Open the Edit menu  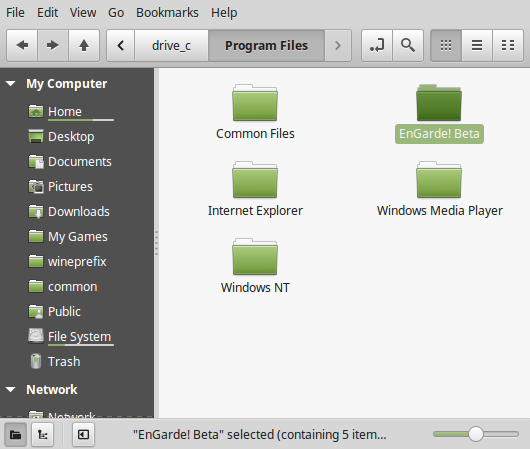pos(47,13)
